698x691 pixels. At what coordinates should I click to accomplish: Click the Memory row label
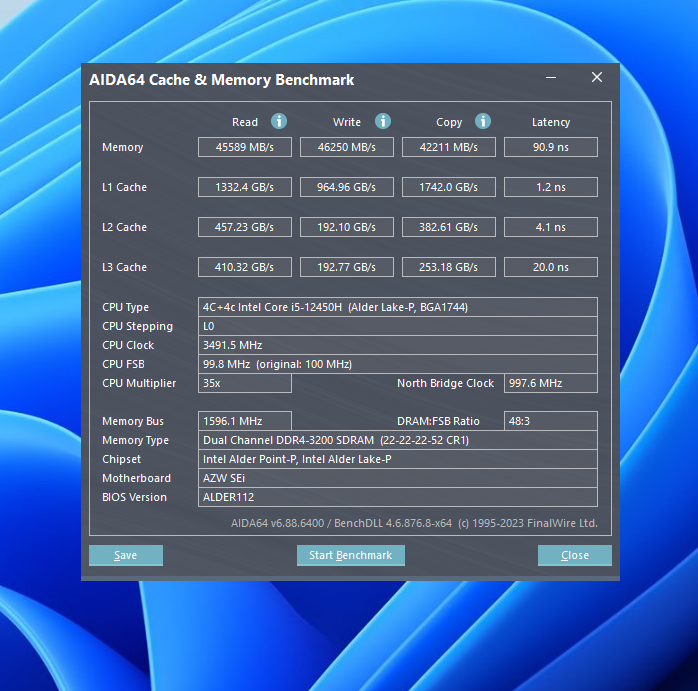point(122,147)
